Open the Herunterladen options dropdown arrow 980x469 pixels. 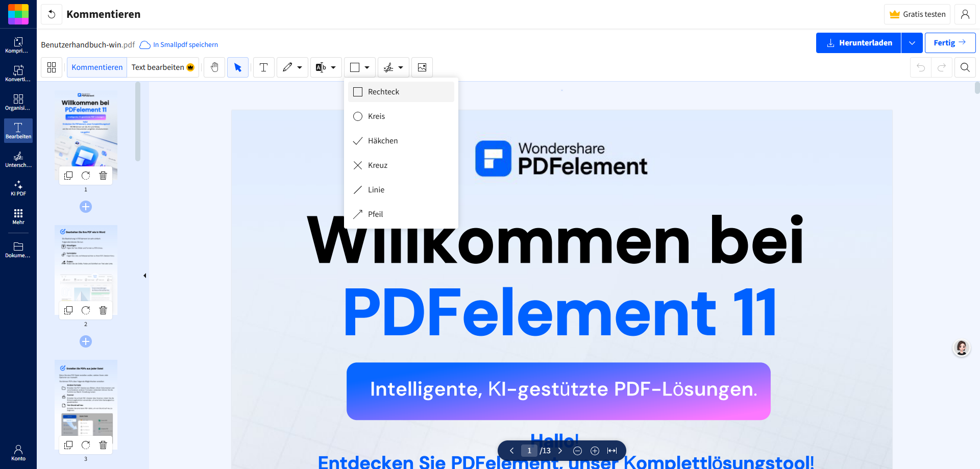tap(912, 42)
